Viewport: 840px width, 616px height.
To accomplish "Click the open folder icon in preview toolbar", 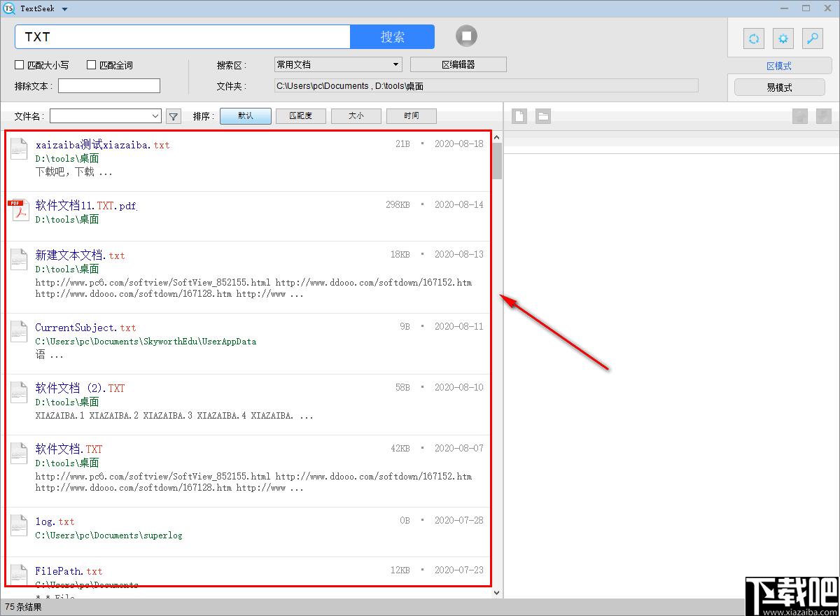I will tap(543, 116).
